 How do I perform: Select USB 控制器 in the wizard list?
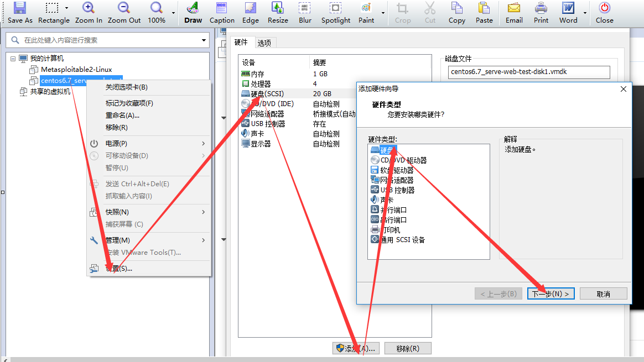pos(393,190)
